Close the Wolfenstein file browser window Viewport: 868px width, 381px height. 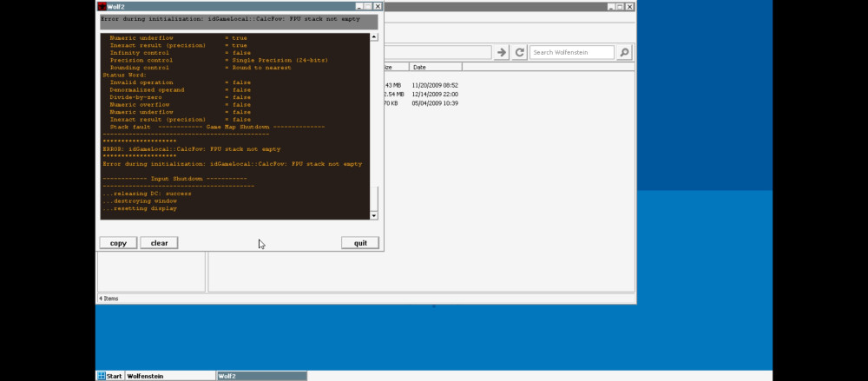coord(628,6)
